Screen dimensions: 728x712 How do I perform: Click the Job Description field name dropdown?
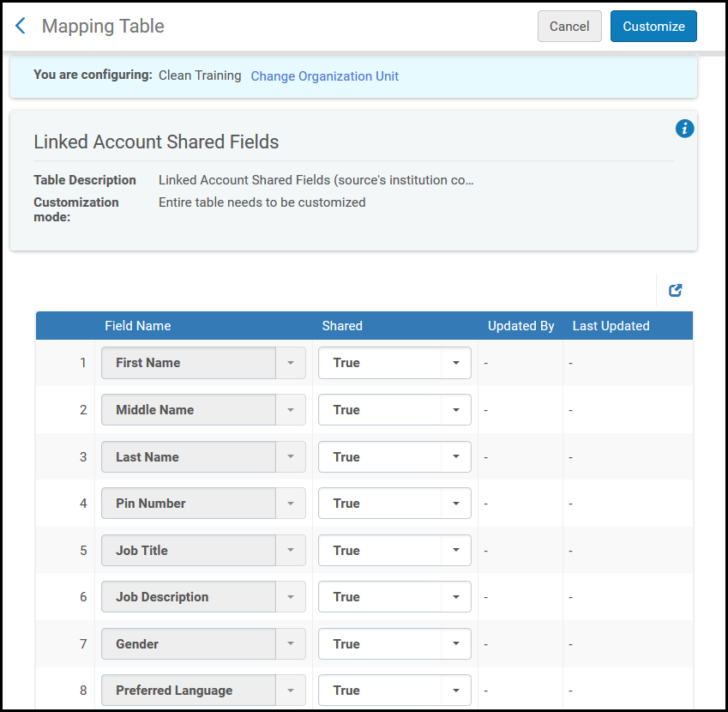click(x=203, y=597)
